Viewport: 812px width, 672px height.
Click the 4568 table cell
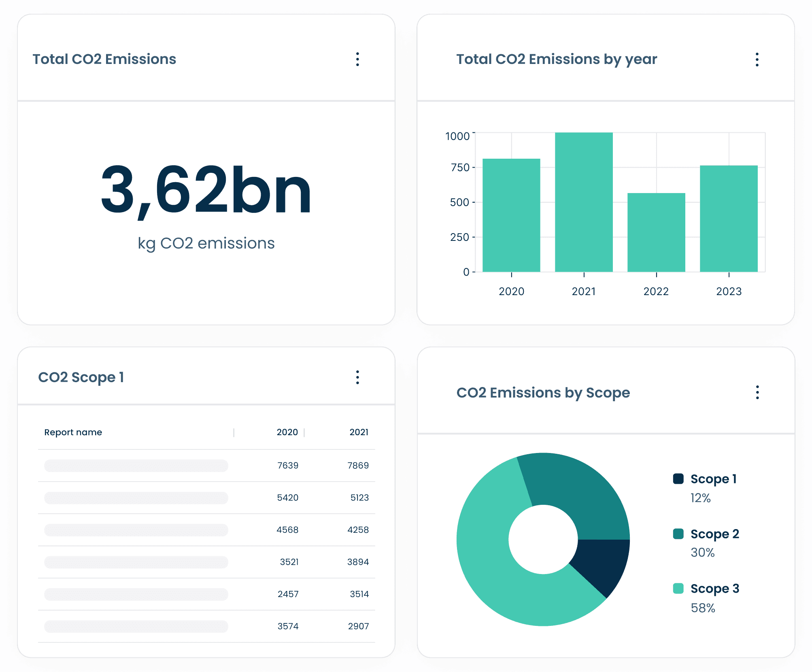pyautogui.click(x=287, y=530)
